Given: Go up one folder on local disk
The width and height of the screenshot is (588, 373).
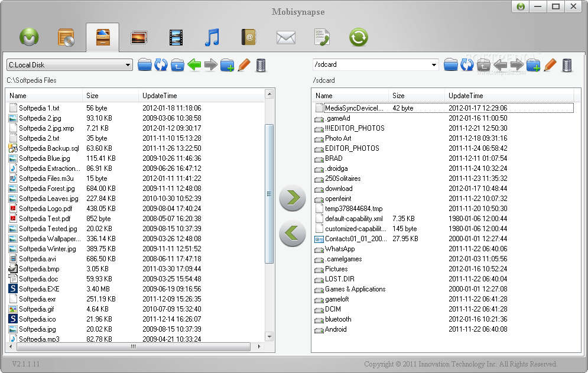Looking at the screenshot, I should [x=177, y=64].
